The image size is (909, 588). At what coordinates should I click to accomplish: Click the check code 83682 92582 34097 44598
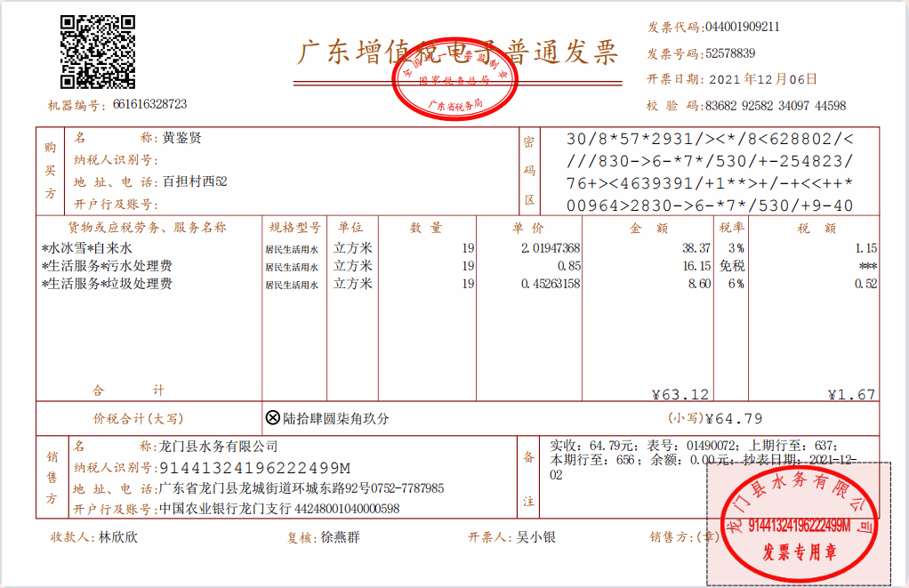(x=775, y=106)
